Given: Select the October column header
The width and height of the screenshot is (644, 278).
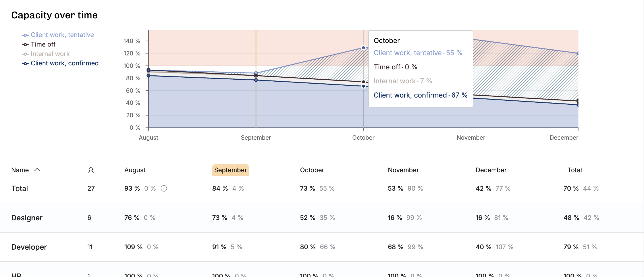Looking at the screenshot, I should point(312,170).
